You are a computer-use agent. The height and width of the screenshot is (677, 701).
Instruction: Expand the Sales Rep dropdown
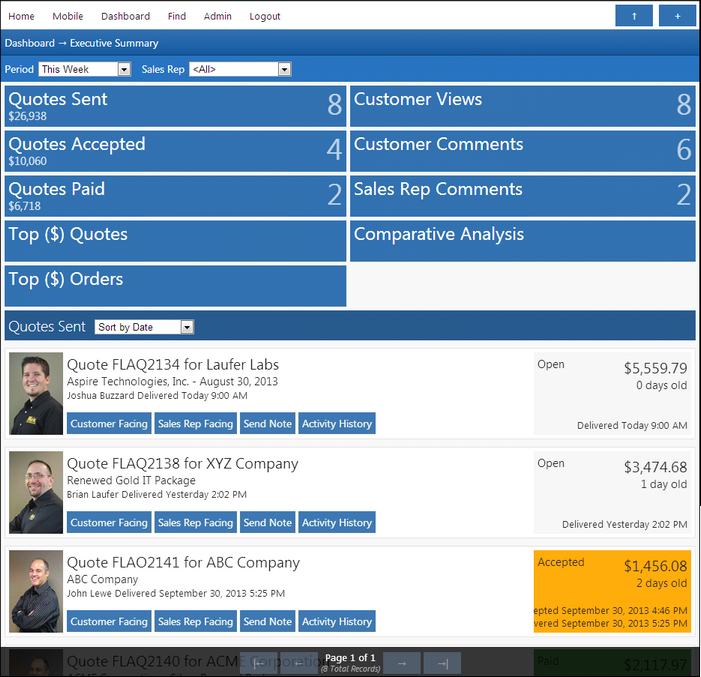click(240, 69)
